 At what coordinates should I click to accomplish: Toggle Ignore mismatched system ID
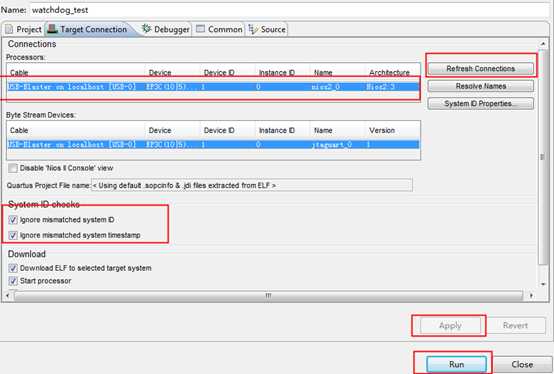coord(13,220)
